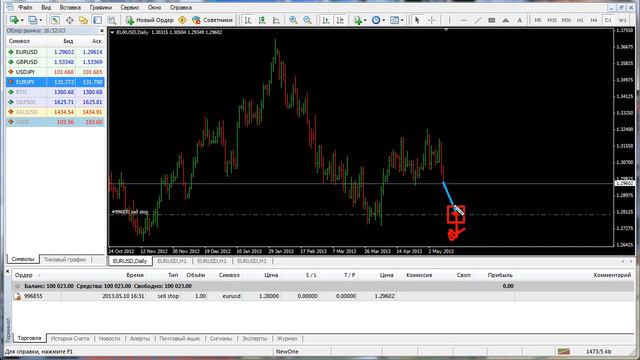This screenshot has width=640, height=360.
Task: Open the Графики menu
Action: [x=100, y=7]
